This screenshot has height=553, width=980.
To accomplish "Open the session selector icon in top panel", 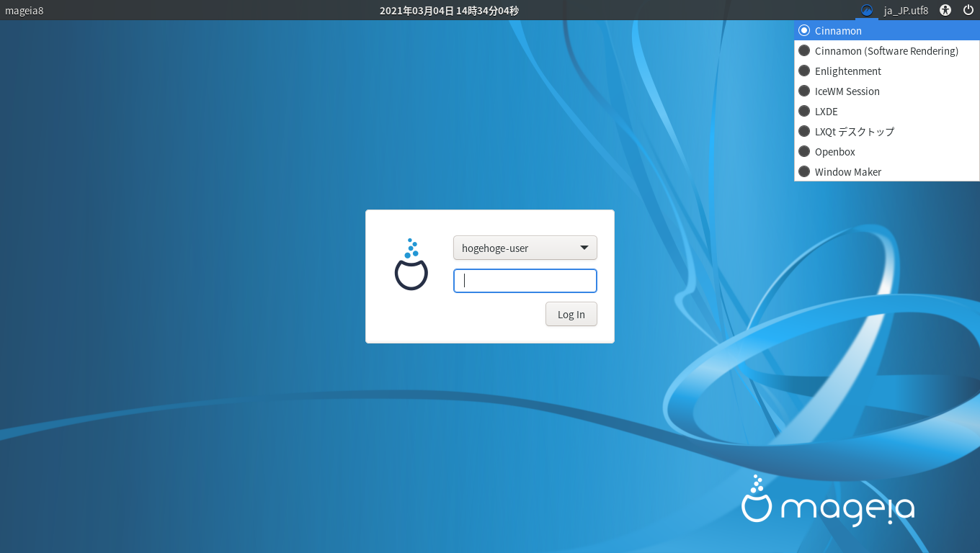I will click(867, 10).
